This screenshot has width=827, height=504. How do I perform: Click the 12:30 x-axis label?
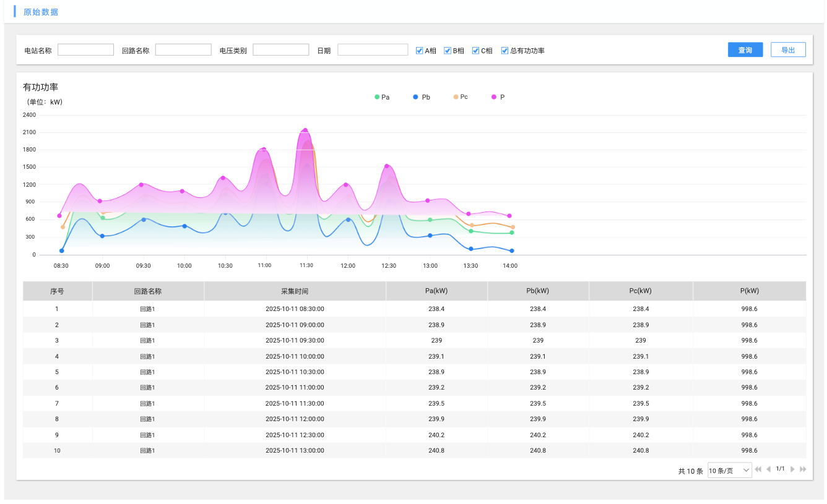pyautogui.click(x=389, y=266)
